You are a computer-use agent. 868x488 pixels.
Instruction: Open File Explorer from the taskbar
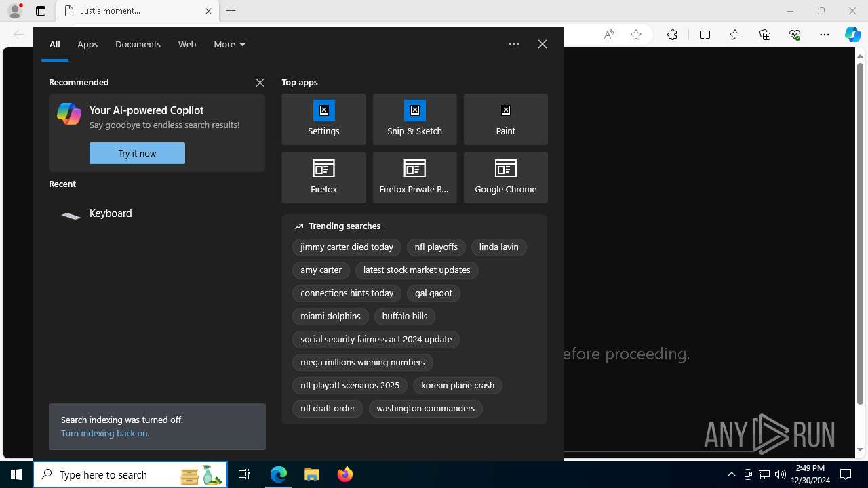point(311,474)
